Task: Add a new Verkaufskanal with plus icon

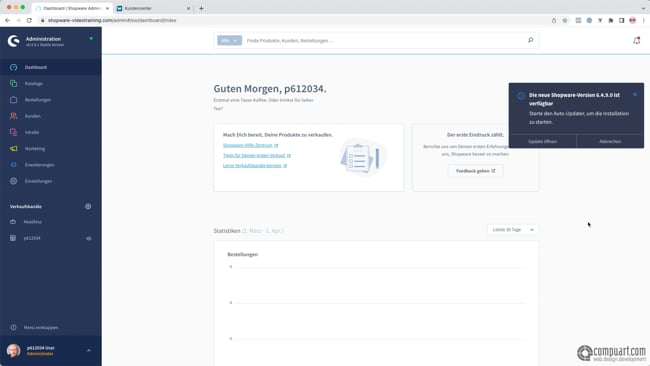Action: pyautogui.click(x=88, y=206)
